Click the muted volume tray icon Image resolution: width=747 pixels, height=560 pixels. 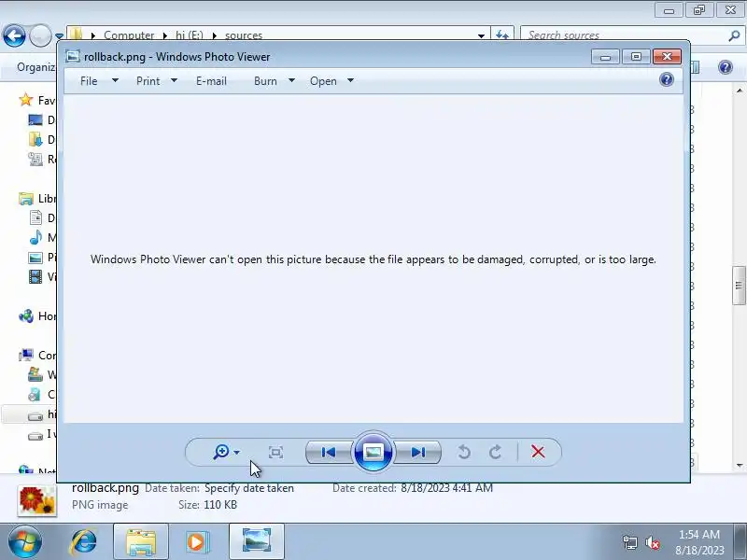pyautogui.click(x=652, y=542)
